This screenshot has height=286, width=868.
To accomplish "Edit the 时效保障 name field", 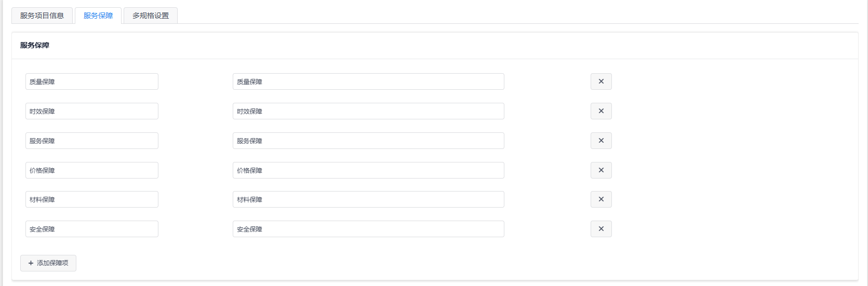I will click(92, 111).
